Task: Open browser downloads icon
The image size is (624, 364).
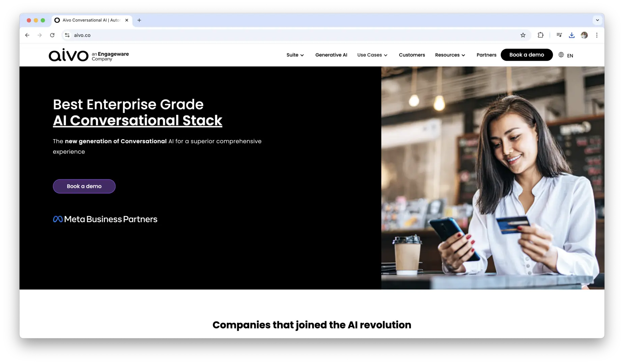Action: (571, 35)
